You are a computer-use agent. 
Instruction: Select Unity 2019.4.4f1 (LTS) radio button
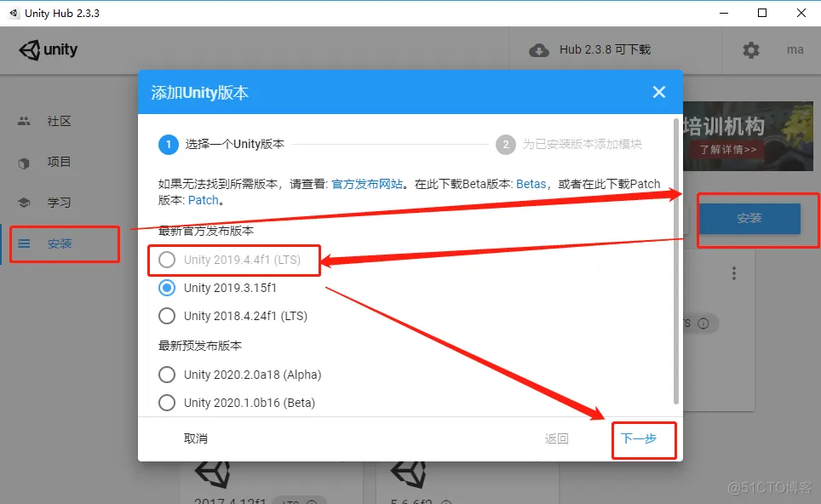tap(167, 260)
